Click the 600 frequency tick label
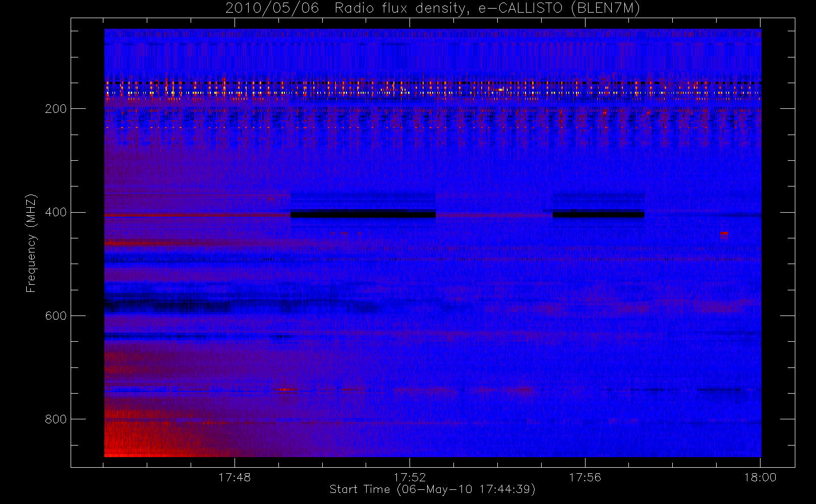Image resolution: width=816 pixels, height=504 pixels. tap(55, 316)
